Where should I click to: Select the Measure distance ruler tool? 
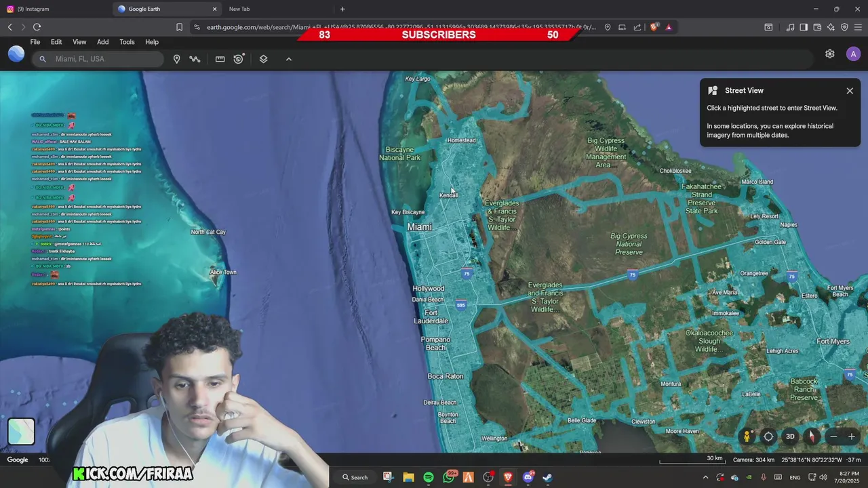[x=220, y=59]
